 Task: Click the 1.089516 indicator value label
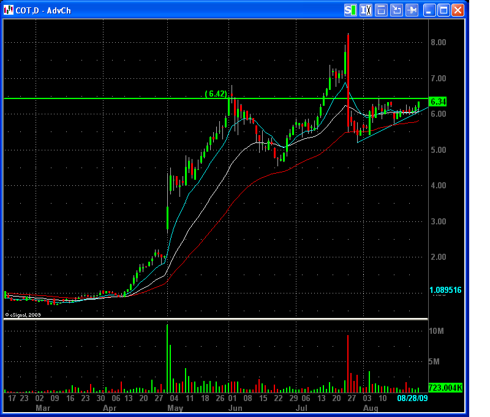(445, 290)
